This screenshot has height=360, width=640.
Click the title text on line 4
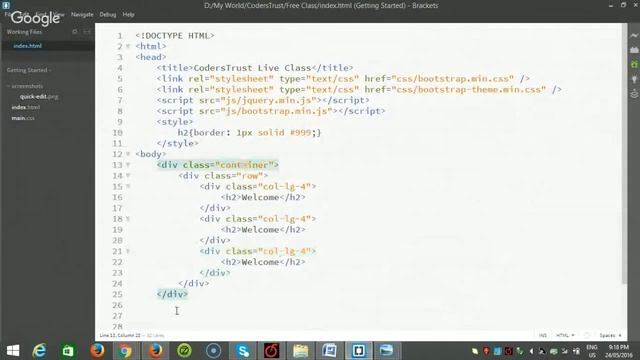click(252, 68)
